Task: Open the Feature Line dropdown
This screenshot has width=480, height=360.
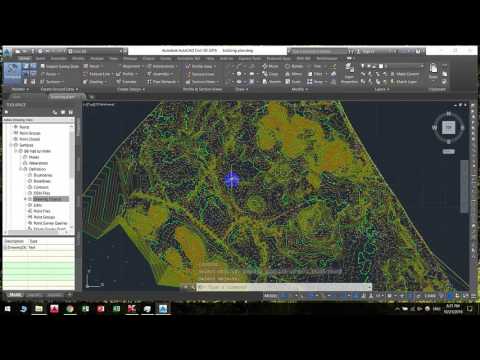Action: (98, 74)
